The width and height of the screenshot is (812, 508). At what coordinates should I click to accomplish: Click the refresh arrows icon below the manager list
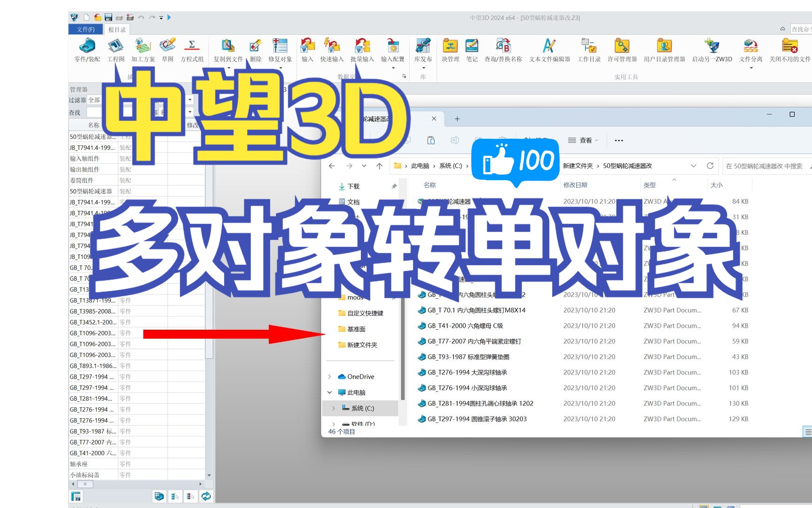(206, 496)
